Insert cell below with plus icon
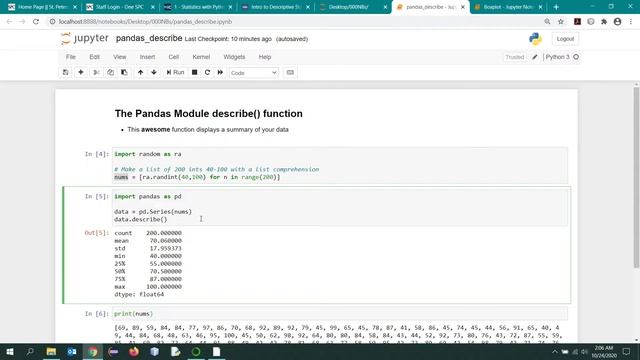Viewport: 640px width, 360px height. click(81, 72)
